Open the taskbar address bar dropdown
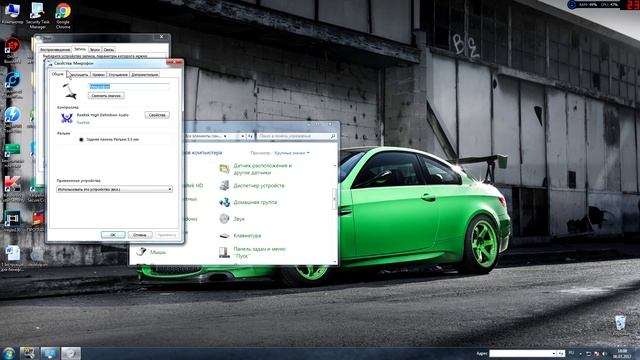Image resolution: width=640 pixels, height=360 pixels. tap(554, 353)
